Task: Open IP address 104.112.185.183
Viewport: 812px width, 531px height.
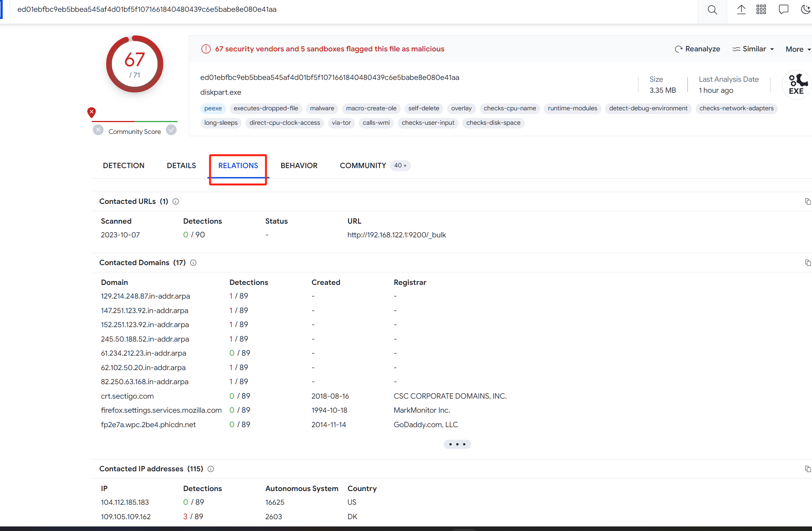Action: [x=125, y=502]
